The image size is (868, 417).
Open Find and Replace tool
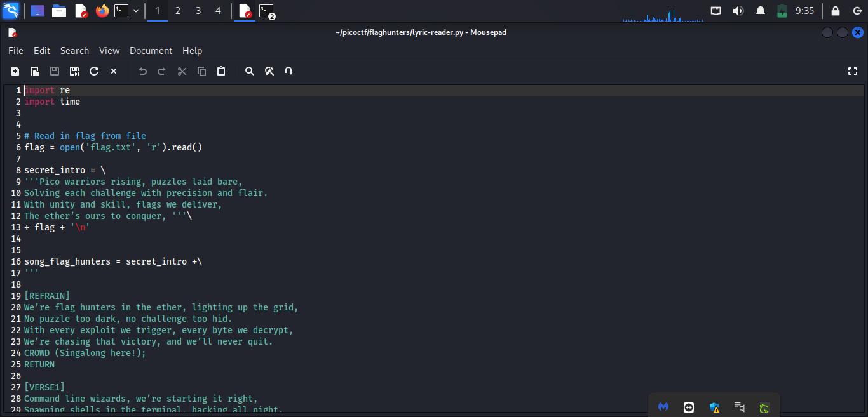pyautogui.click(x=269, y=71)
